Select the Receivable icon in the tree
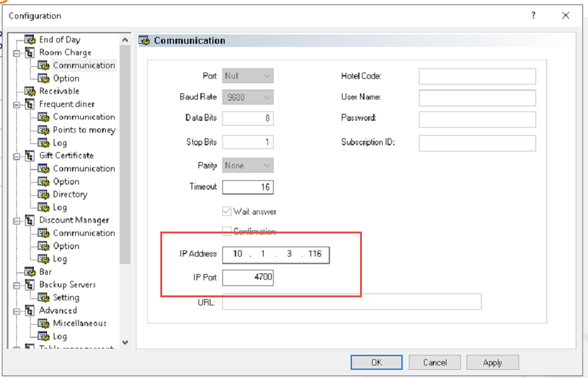This screenshot has height=378, width=588. tap(29, 91)
